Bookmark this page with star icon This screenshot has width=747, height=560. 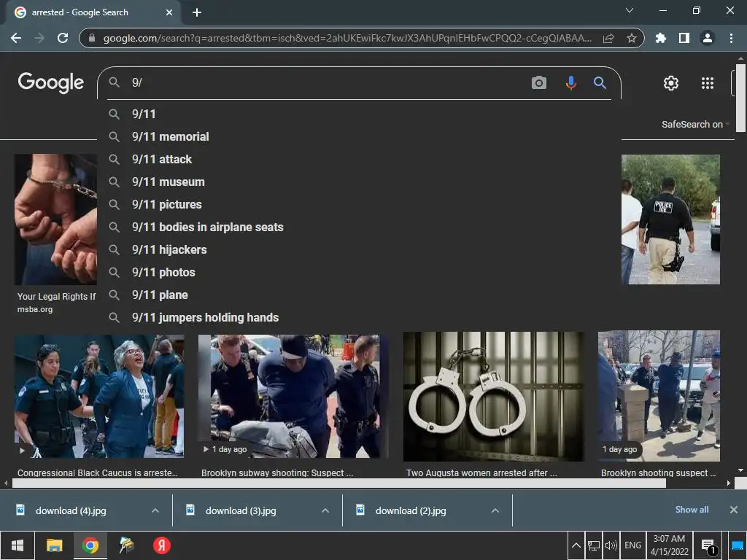[632, 38]
